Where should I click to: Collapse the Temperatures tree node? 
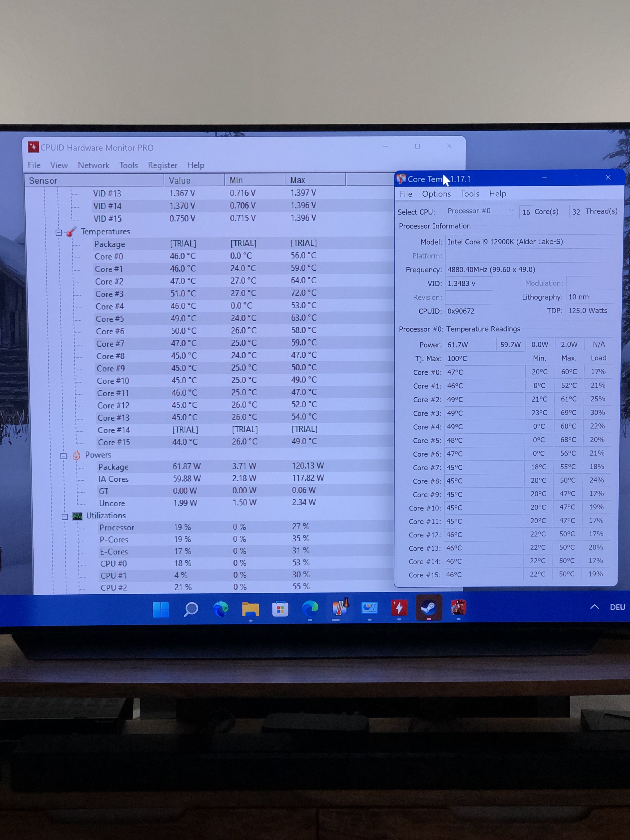coord(59,232)
